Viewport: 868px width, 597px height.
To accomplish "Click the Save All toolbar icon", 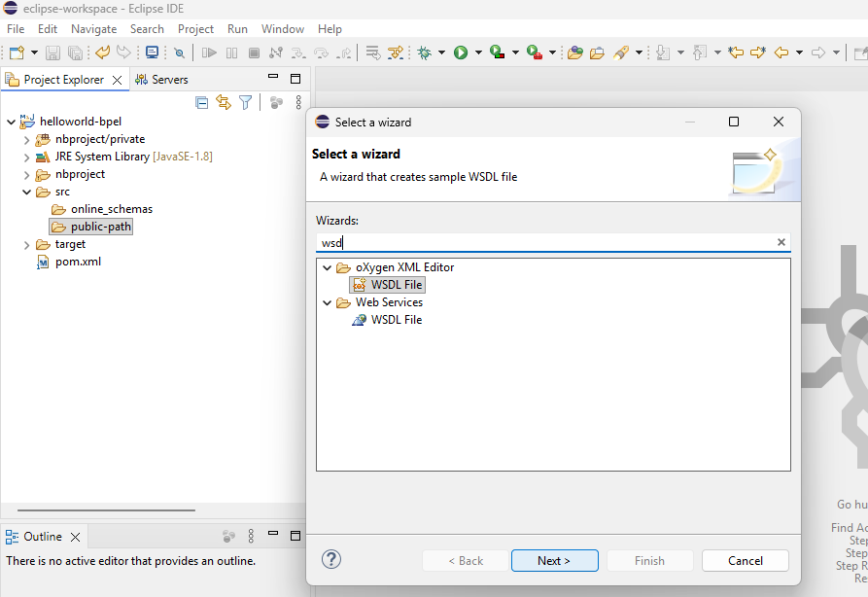I will (x=75, y=53).
